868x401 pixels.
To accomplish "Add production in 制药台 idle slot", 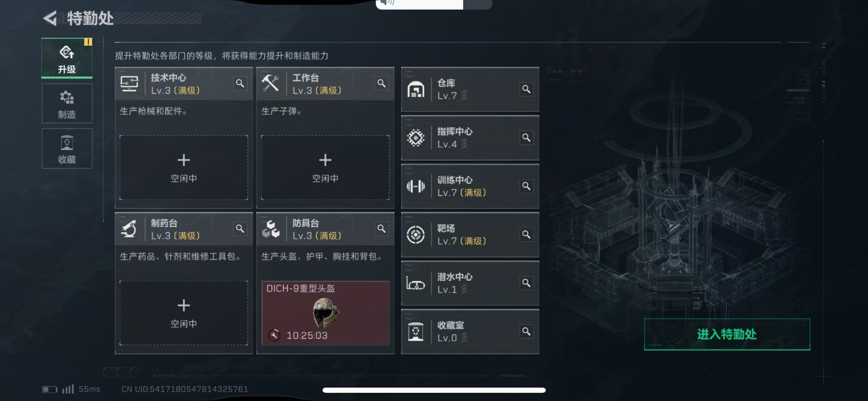I will pos(184,313).
